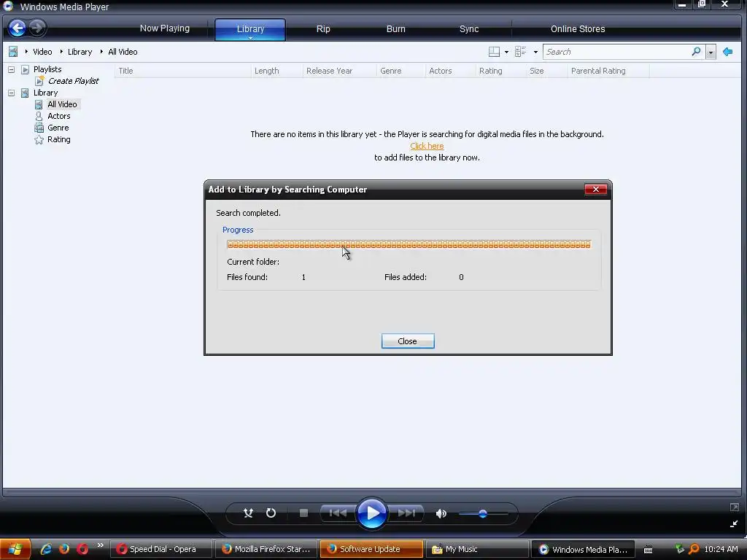The height and width of the screenshot is (560, 747).
Task: Sort by the Title column header
Action: pyautogui.click(x=183, y=71)
